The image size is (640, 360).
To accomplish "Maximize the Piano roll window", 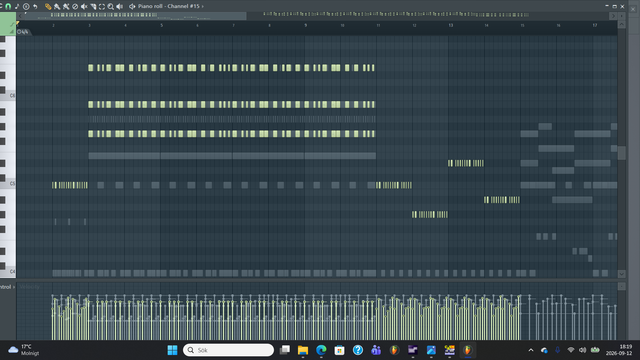I will pyautogui.click(x=614, y=6).
